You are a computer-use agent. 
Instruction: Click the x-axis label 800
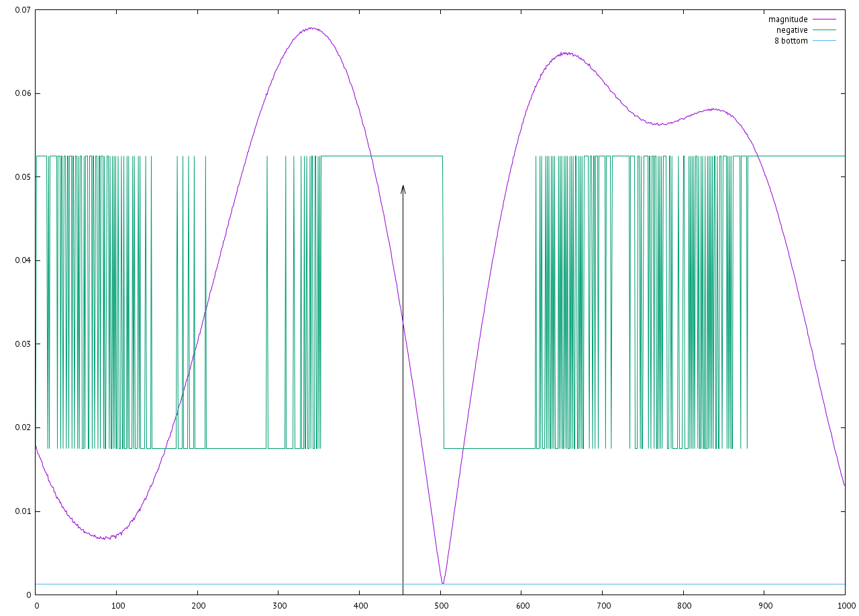click(683, 606)
